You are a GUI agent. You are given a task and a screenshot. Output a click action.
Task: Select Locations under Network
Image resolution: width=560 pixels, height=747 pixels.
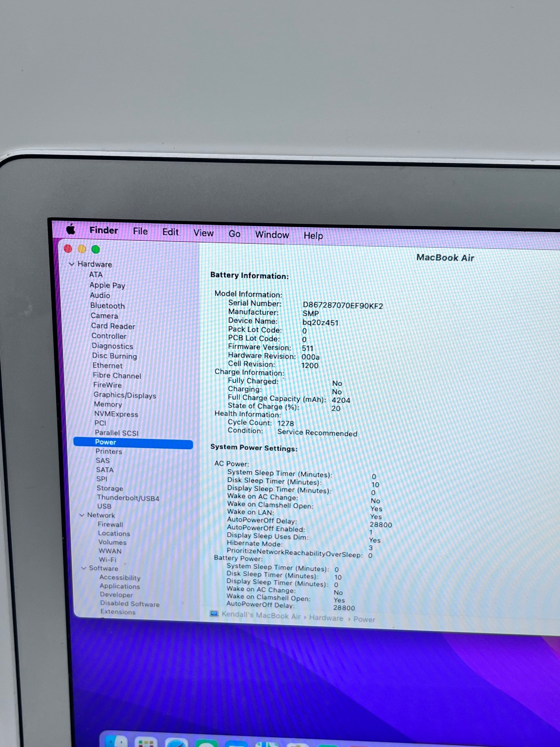pos(114,533)
